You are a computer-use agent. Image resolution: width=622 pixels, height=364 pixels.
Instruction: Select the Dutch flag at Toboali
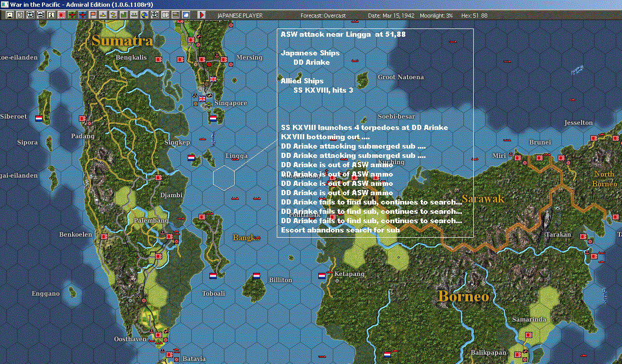pyautogui.click(x=213, y=275)
